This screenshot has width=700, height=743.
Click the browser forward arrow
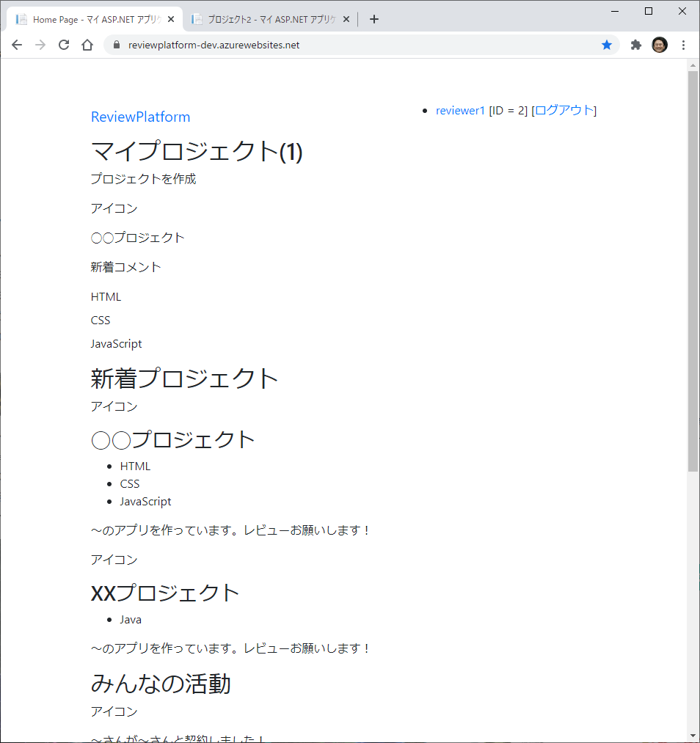[x=40, y=45]
